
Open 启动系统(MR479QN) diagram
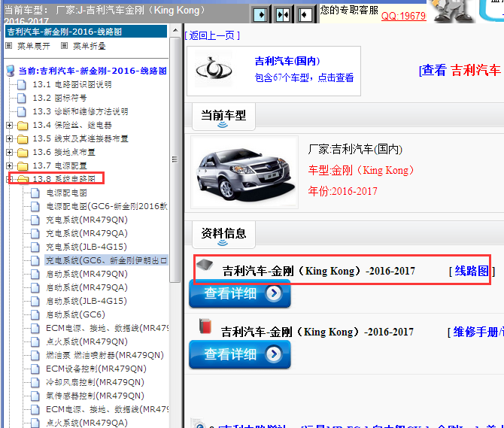tap(87, 274)
